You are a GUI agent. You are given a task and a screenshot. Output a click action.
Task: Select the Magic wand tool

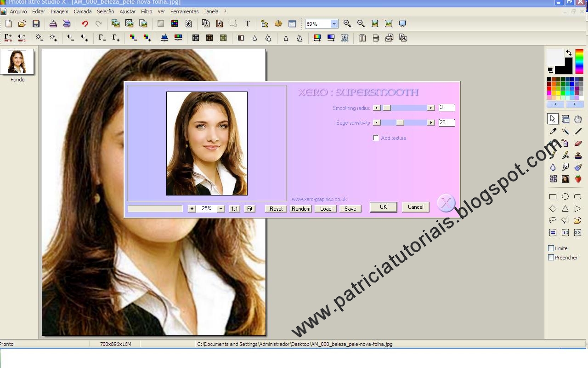pos(565,132)
